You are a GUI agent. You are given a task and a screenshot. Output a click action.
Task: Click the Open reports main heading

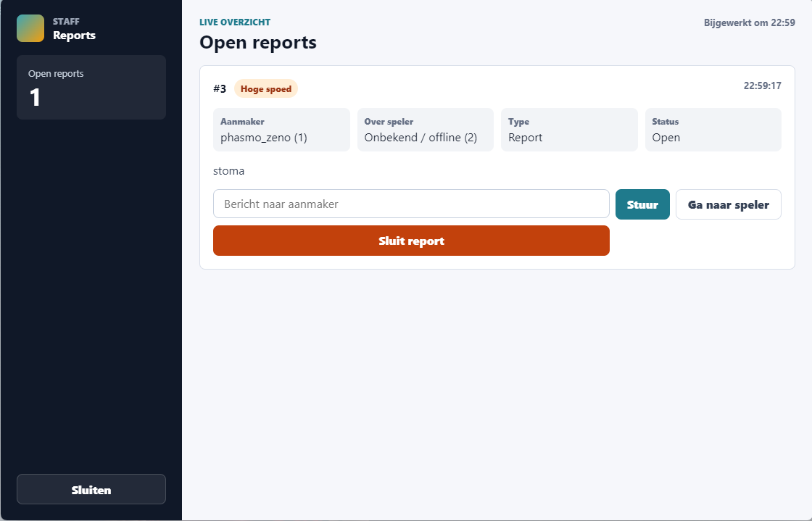(258, 43)
